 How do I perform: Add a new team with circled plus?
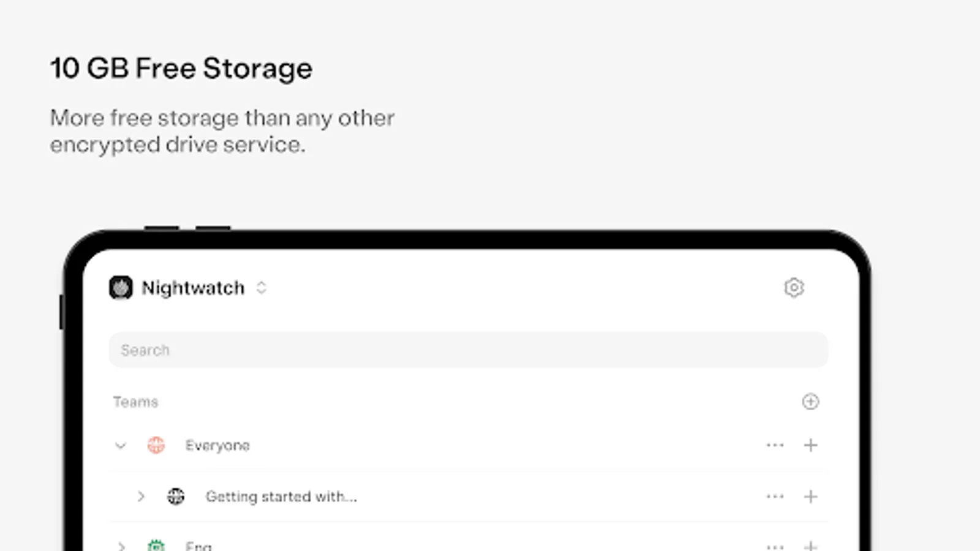point(810,402)
